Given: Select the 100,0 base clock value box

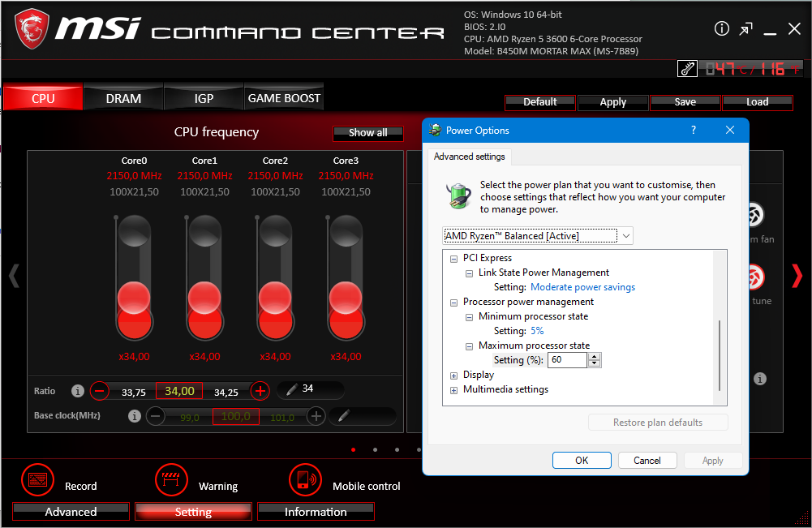Looking at the screenshot, I should (235, 416).
